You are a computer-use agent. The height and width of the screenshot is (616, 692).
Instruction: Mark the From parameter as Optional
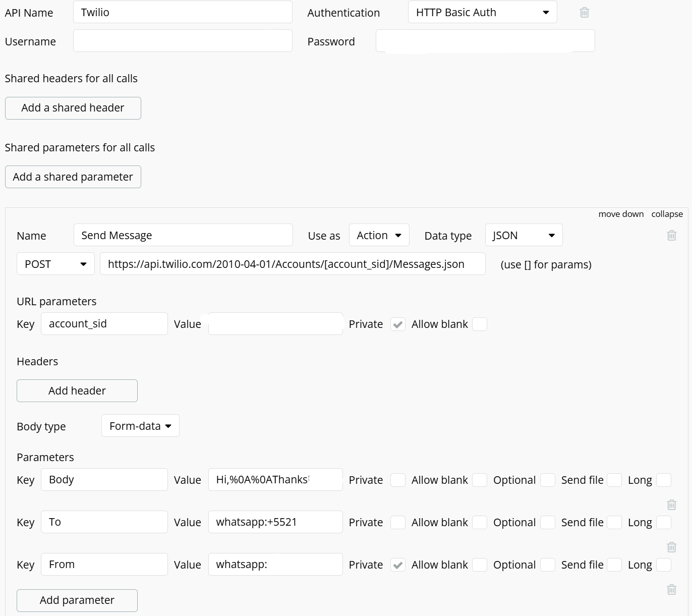[548, 565]
